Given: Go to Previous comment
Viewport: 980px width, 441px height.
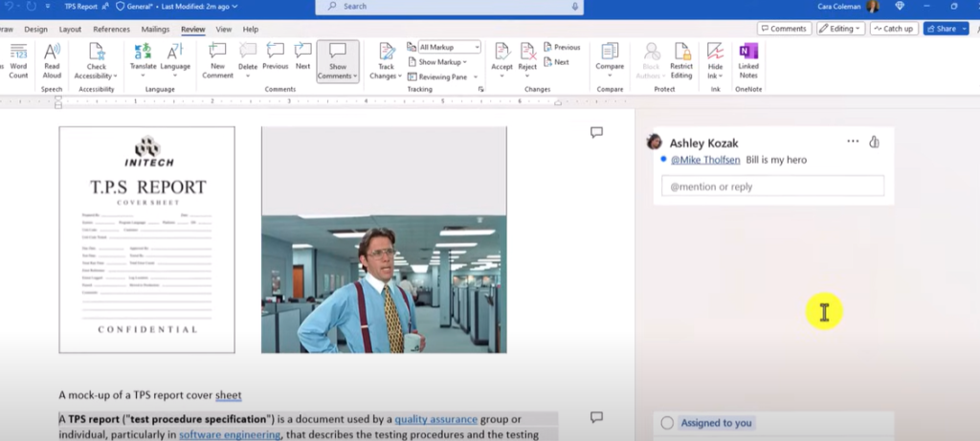Looking at the screenshot, I should point(275,56).
